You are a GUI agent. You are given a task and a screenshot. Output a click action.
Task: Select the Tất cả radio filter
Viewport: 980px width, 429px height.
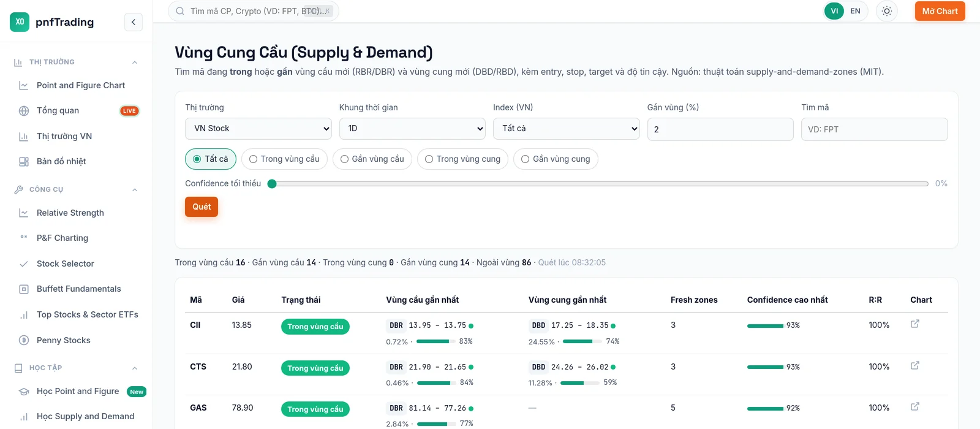(211, 159)
